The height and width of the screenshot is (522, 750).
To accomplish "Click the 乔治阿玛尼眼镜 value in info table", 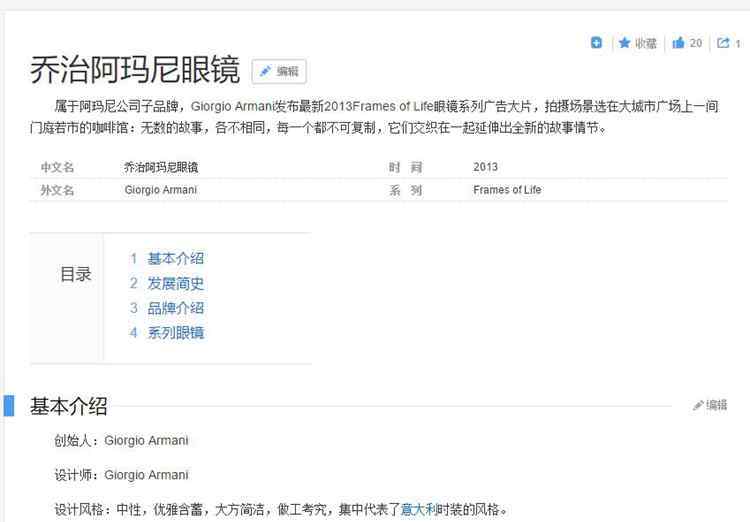I will 161,167.
